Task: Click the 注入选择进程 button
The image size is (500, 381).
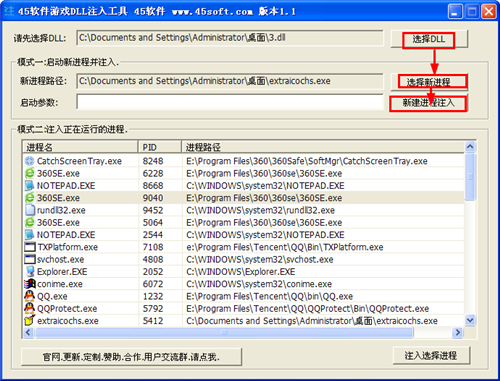Action: point(431,356)
